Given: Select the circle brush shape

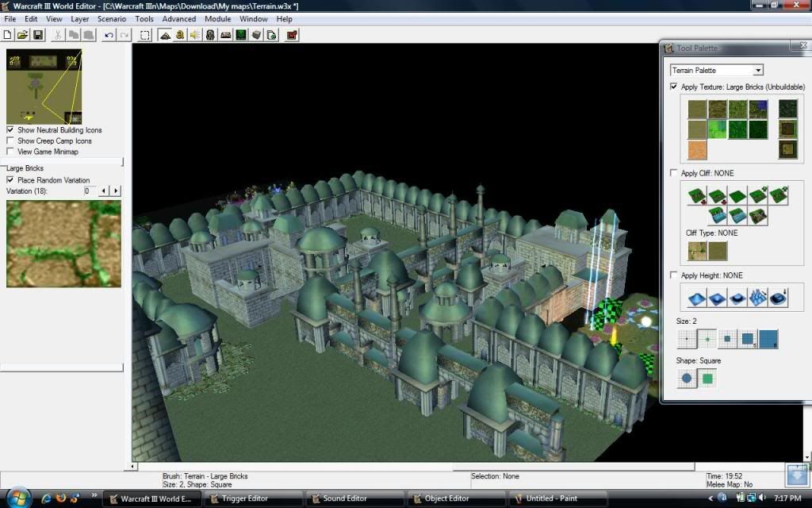Looking at the screenshot, I should click(x=687, y=379).
